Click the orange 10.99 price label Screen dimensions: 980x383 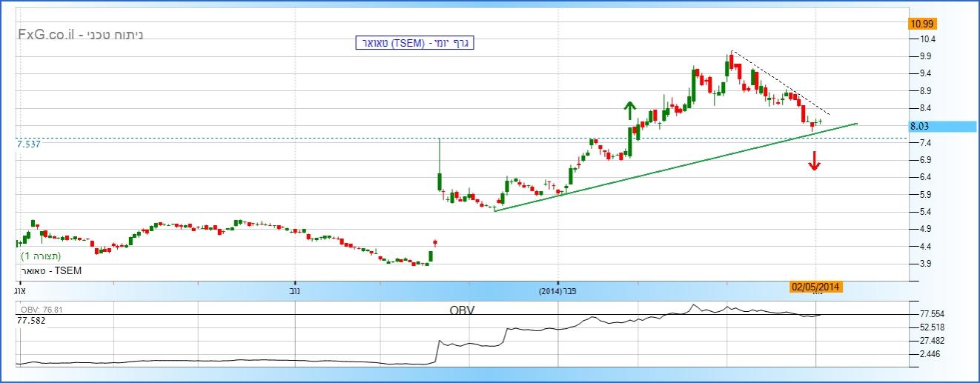coord(922,24)
